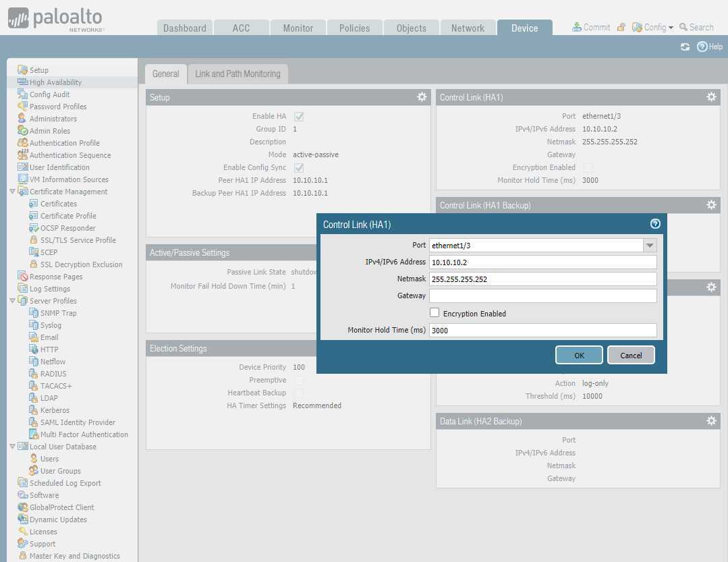This screenshot has width=728, height=562.
Task: Enable the Encryption Enabled checkbox in dialog
Action: [x=435, y=313]
